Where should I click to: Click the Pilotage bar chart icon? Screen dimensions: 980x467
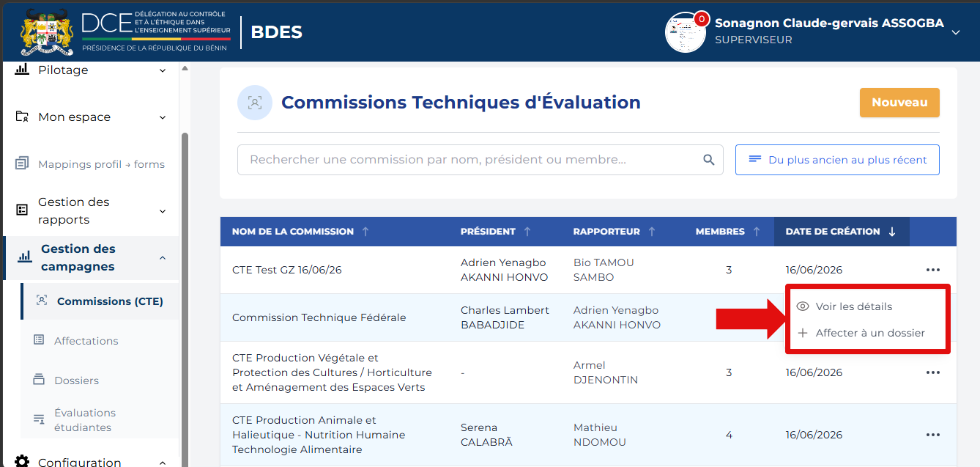[22, 70]
